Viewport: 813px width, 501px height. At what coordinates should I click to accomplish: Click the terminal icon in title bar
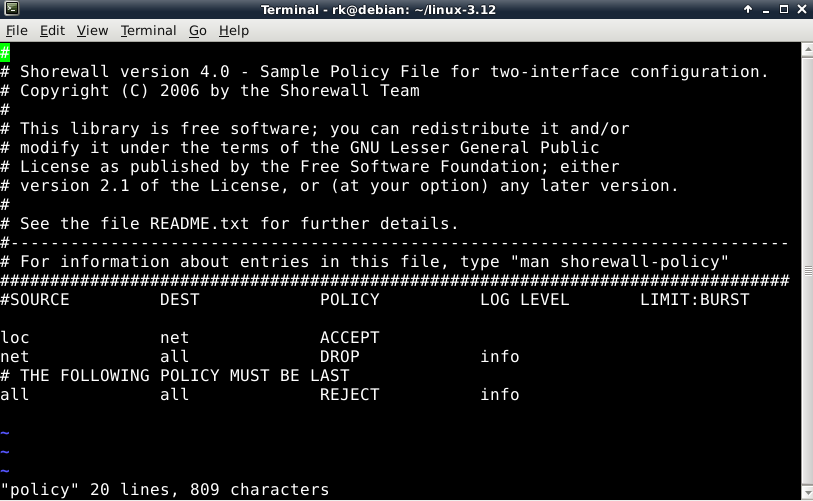[11, 8]
